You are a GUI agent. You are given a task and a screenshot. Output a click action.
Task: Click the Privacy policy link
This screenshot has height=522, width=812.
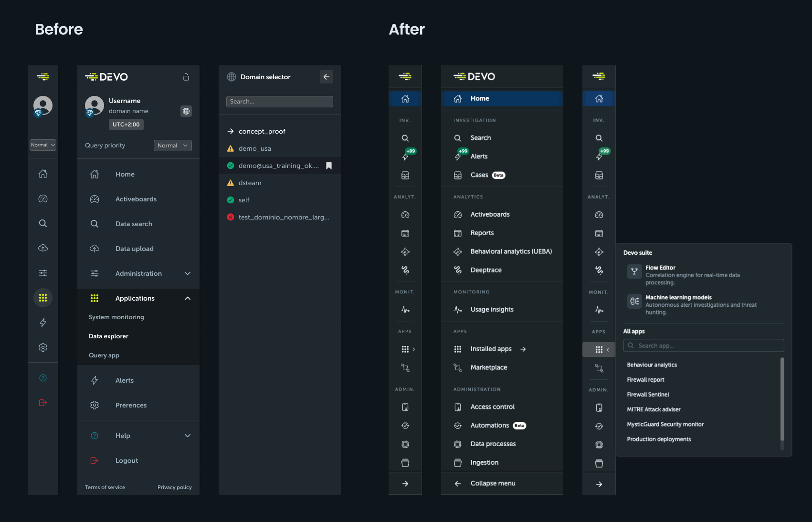(x=174, y=487)
